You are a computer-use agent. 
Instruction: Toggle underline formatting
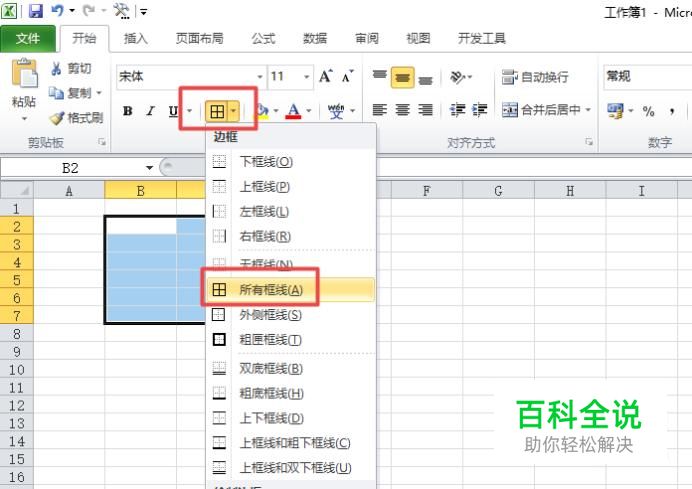173,111
